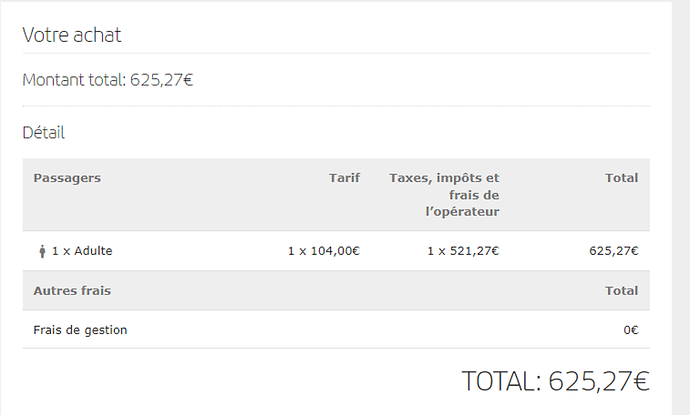Screen dimensions: 690x415
Task: Select the "1 x Adulte" passenger row
Action: pos(336,251)
